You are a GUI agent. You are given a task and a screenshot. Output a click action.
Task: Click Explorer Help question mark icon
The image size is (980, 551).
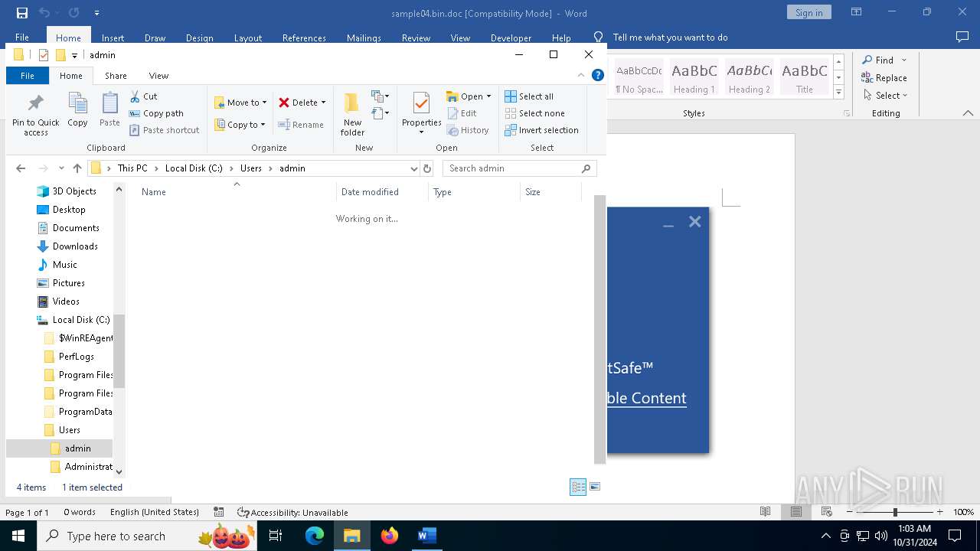598,75
